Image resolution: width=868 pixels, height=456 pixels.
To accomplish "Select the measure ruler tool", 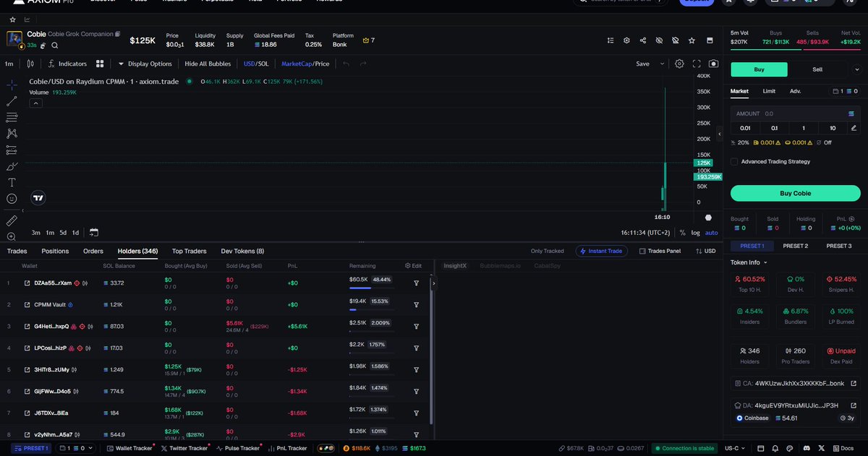I will [12, 220].
